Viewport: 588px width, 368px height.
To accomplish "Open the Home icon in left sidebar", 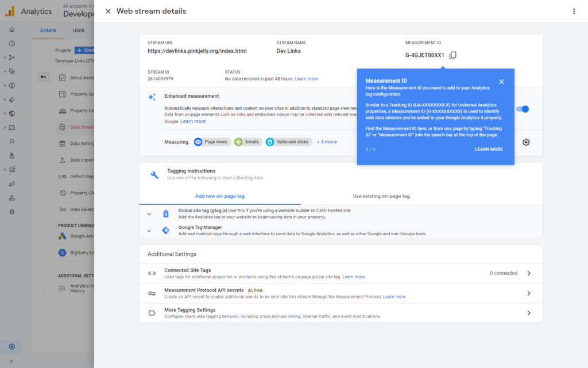I will pyautogui.click(x=11, y=30).
